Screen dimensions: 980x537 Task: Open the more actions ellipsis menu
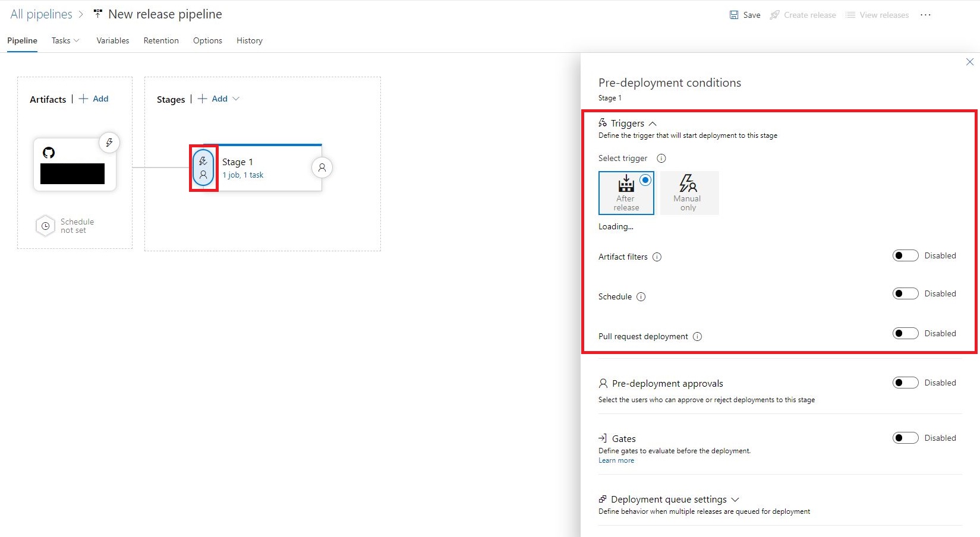pyautogui.click(x=925, y=15)
